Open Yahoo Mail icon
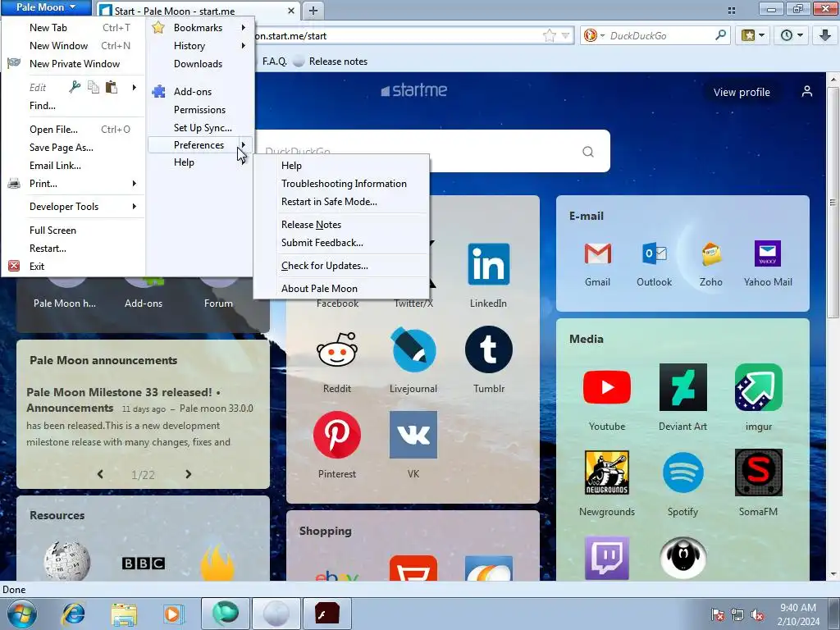This screenshot has height=630, width=840. (768, 253)
